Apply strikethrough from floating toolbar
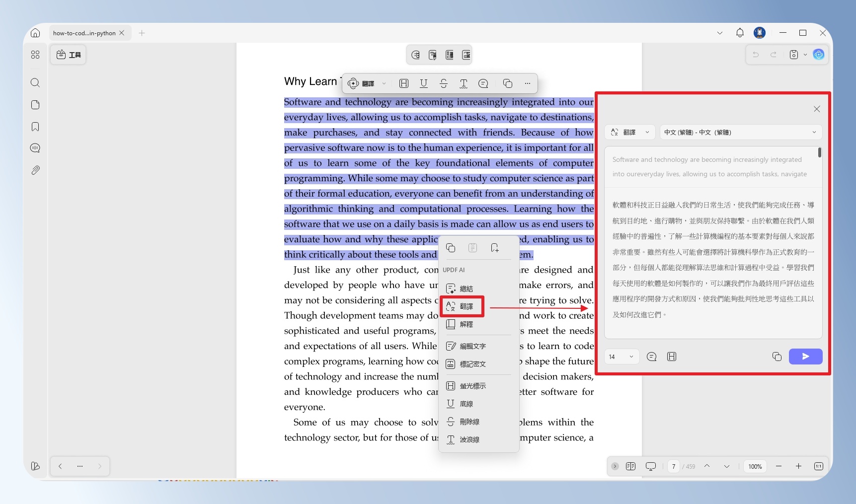 point(444,83)
